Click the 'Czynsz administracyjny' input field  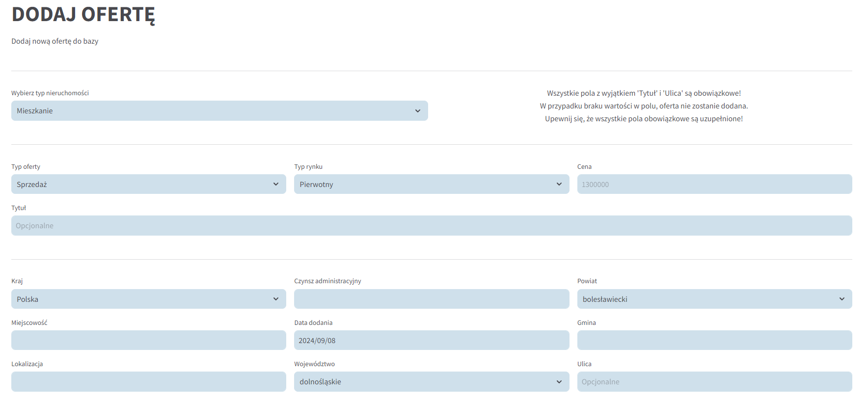pos(432,299)
